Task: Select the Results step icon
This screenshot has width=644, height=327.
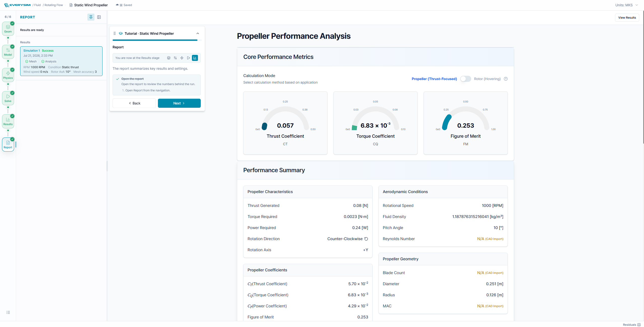Action: click(8, 121)
